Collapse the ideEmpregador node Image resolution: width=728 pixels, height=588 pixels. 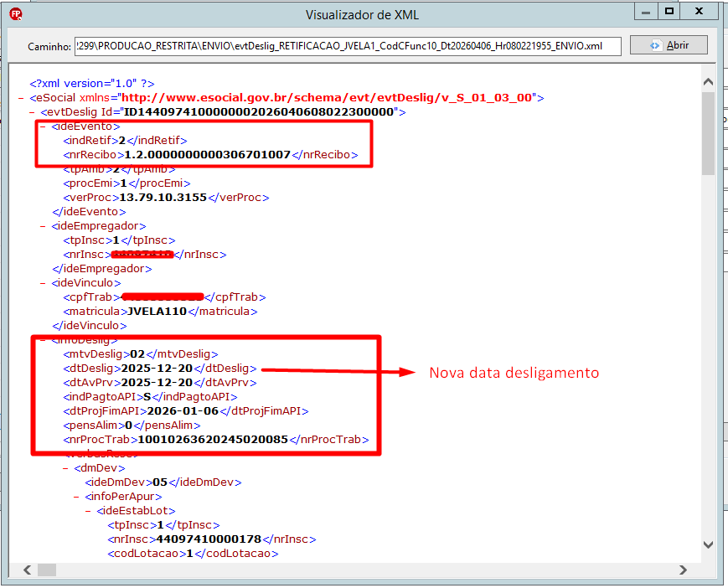(x=43, y=226)
